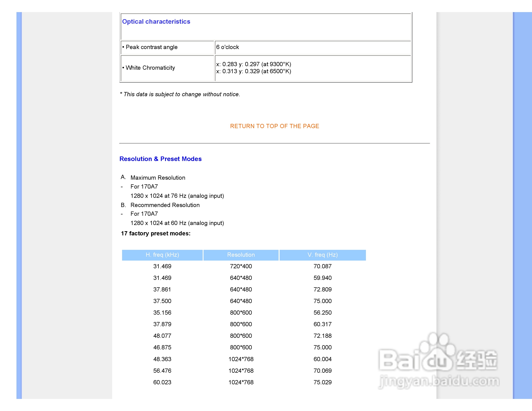Click the 6 o'clock value cell
Image resolution: width=532 pixels, height=411 pixels.
tap(228, 47)
